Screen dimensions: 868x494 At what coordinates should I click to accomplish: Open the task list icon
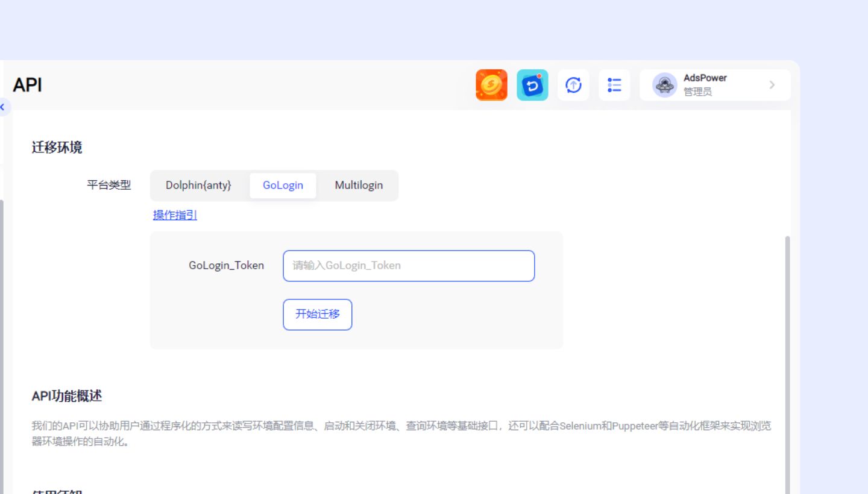coord(614,85)
